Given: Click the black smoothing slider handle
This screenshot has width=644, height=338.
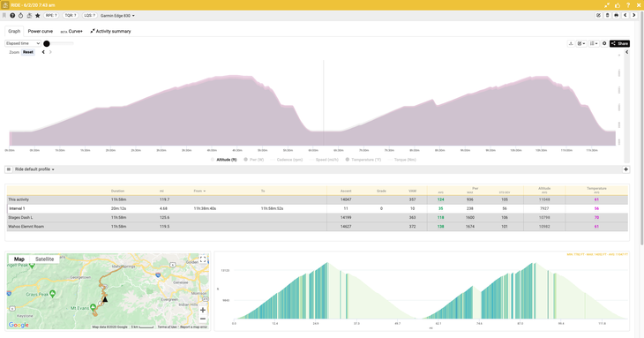Looking at the screenshot, I should pos(47,43).
